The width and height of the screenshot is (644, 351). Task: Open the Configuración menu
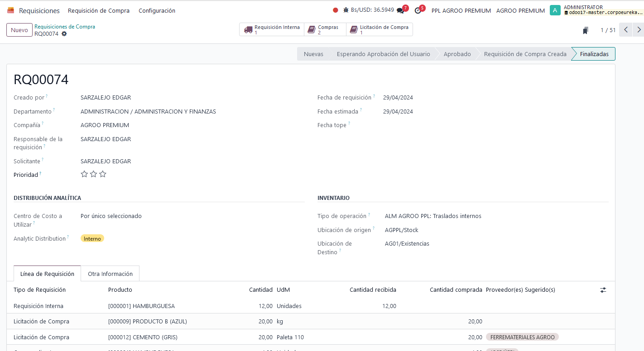coord(157,10)
